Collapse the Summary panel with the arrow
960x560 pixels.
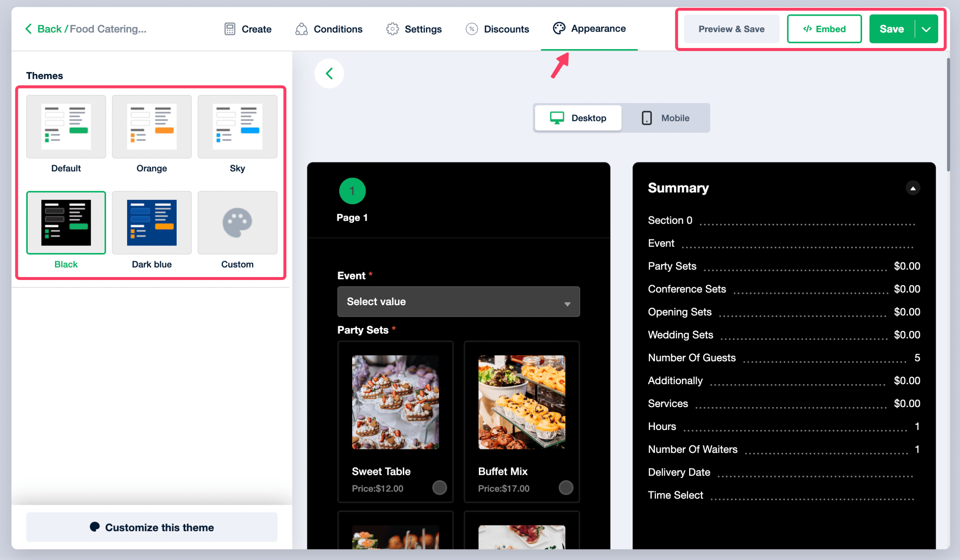tap(913, 188)
